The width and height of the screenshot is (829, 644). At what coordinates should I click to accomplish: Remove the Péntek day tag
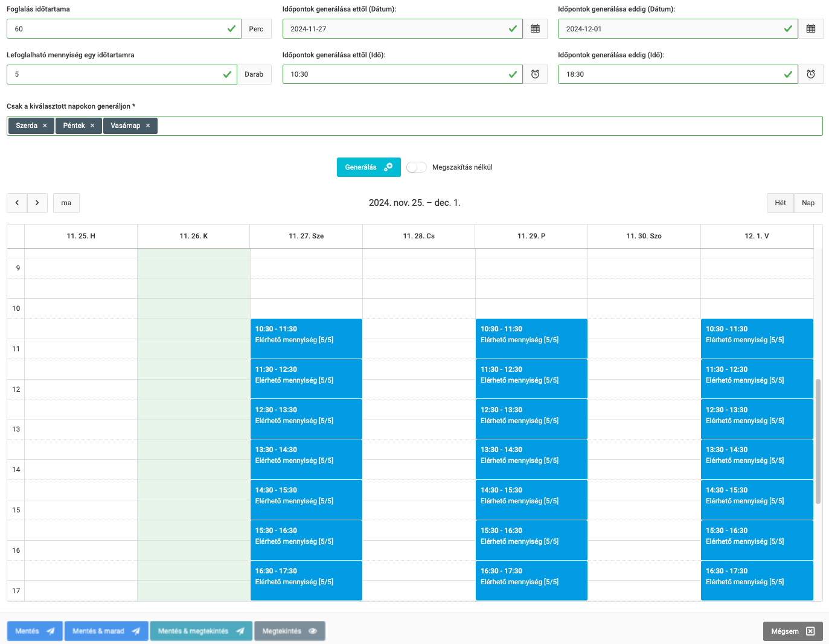(92, 126)
